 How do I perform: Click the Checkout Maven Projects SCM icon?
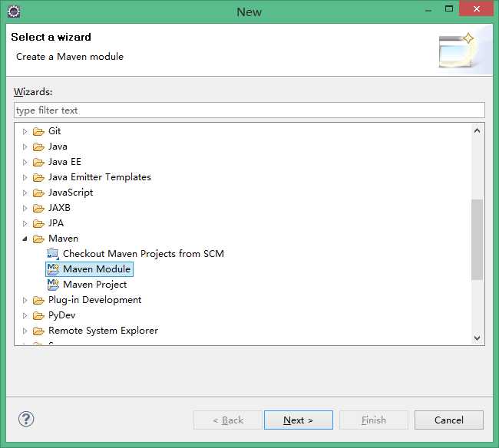(53, 254)
